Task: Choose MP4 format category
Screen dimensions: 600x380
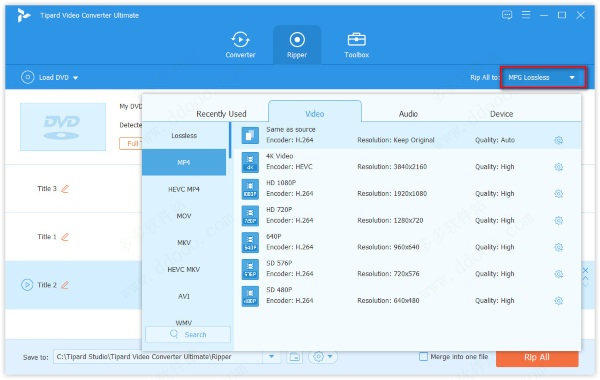Action: coord(184,162)
